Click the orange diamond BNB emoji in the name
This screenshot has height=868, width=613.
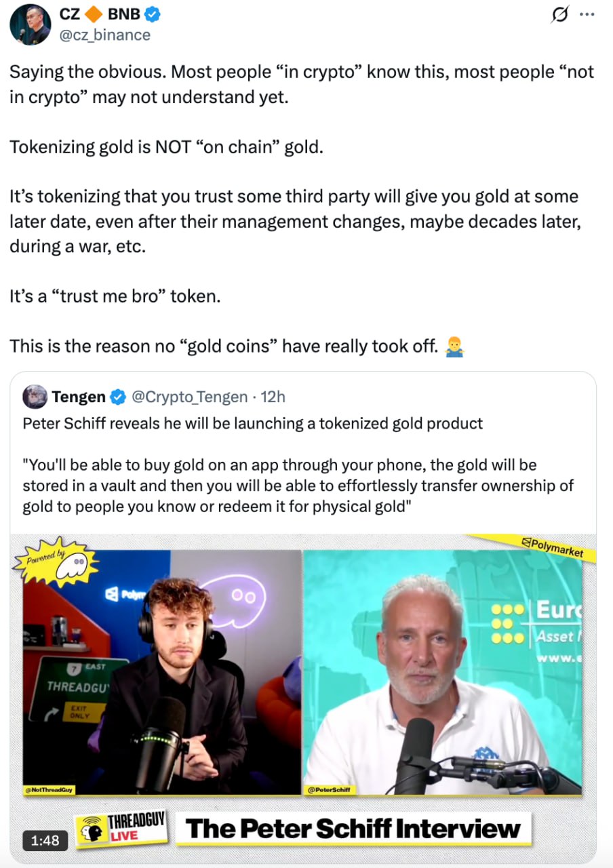point(94,14)
